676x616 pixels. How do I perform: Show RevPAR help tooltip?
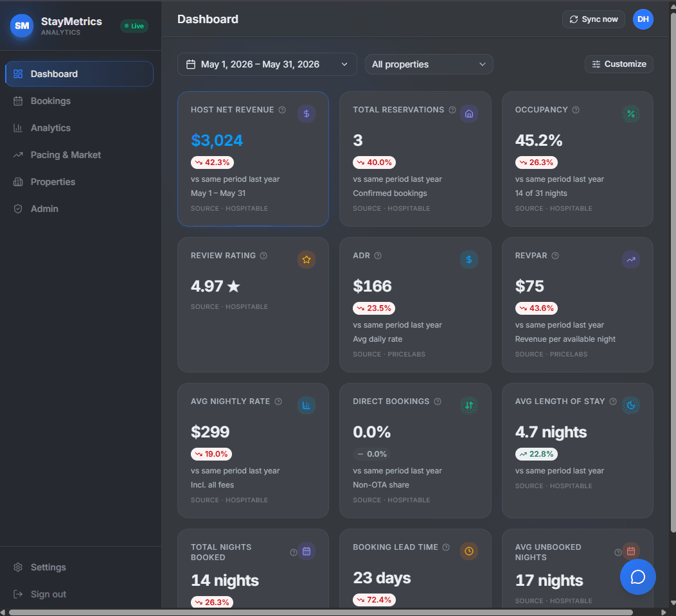[555, 256]
